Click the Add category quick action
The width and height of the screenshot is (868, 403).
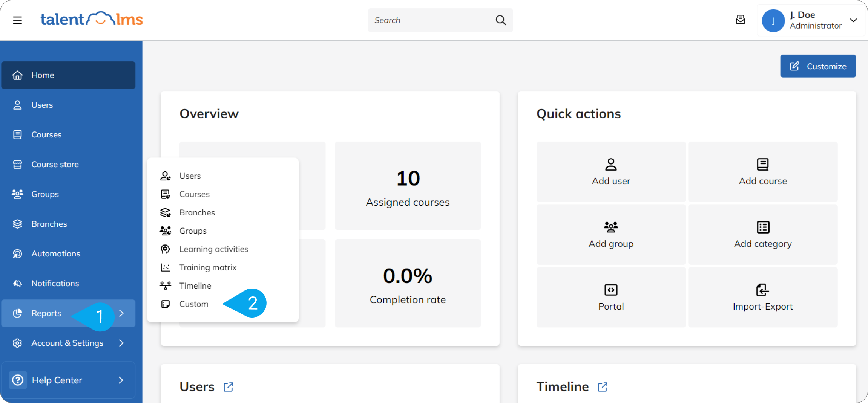point(763,234)
